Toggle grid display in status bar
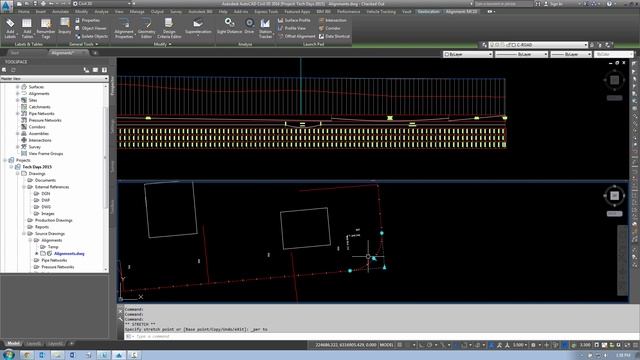This screenshot has width=640, height=360. pos(400,345)
